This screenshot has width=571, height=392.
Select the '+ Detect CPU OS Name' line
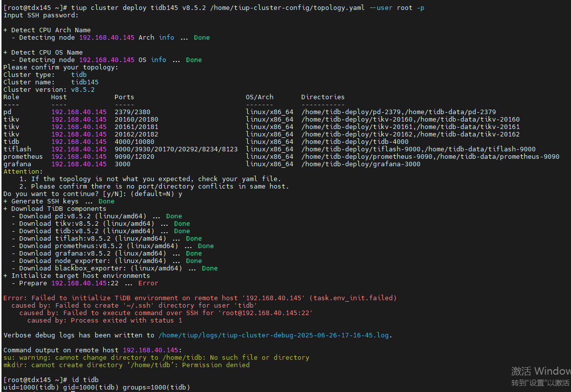[x=43, y=53]
